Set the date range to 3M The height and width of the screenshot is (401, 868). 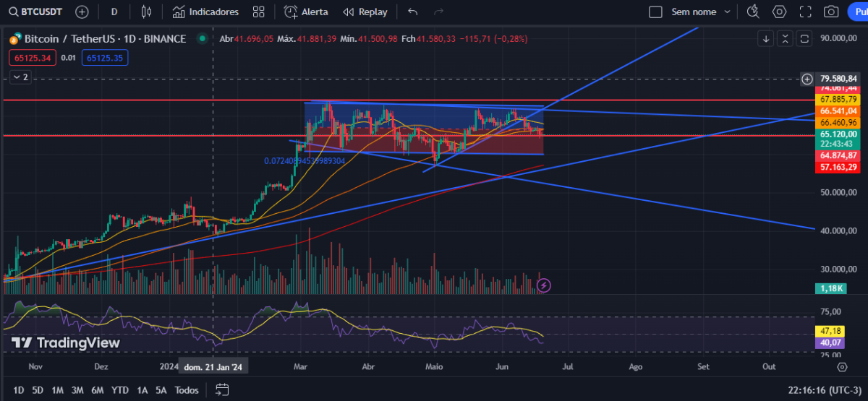[x=77, y=390]
